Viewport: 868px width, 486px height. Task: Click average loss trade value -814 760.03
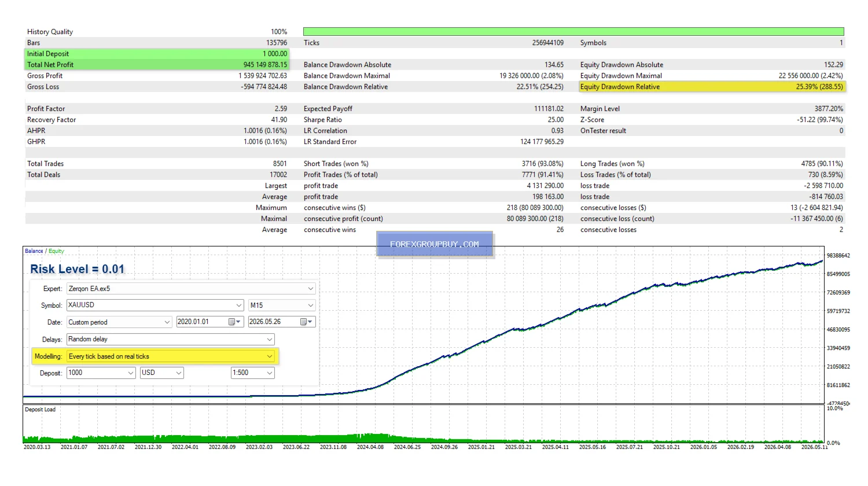826,197
